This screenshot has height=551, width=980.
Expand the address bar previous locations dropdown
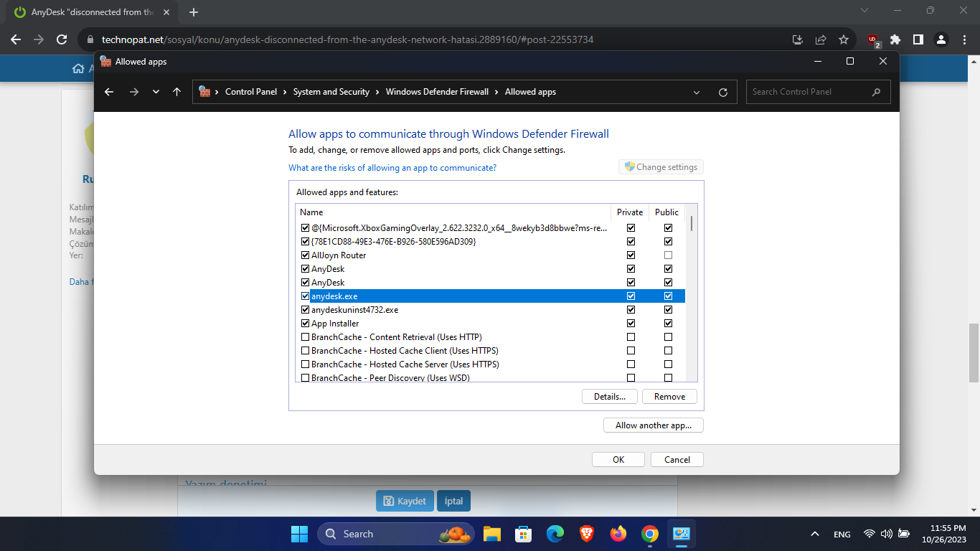coord(697,92)
